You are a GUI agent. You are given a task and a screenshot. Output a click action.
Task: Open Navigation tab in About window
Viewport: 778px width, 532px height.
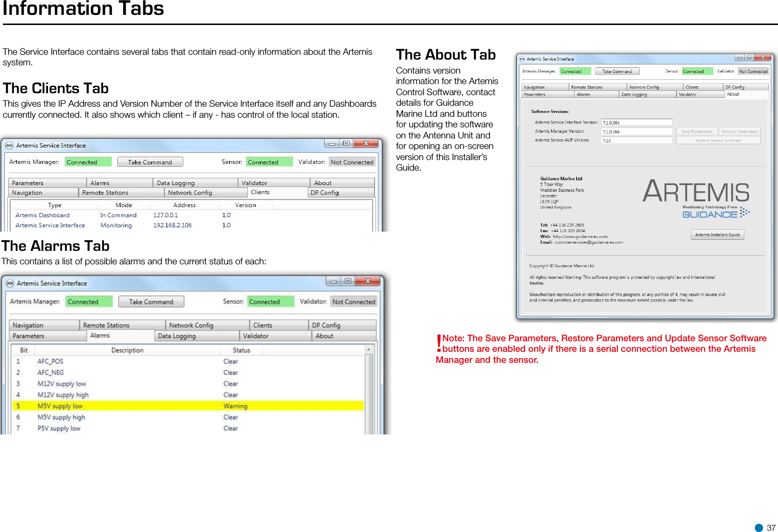click(x=545, y=87)
